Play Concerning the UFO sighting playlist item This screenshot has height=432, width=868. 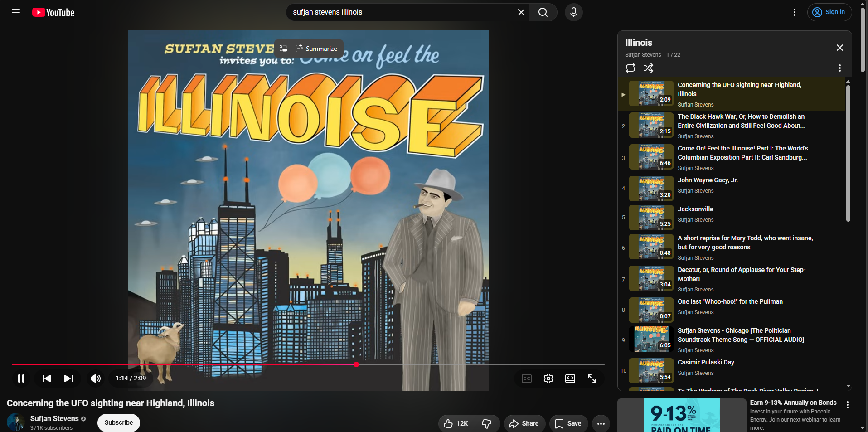(731, 94)
